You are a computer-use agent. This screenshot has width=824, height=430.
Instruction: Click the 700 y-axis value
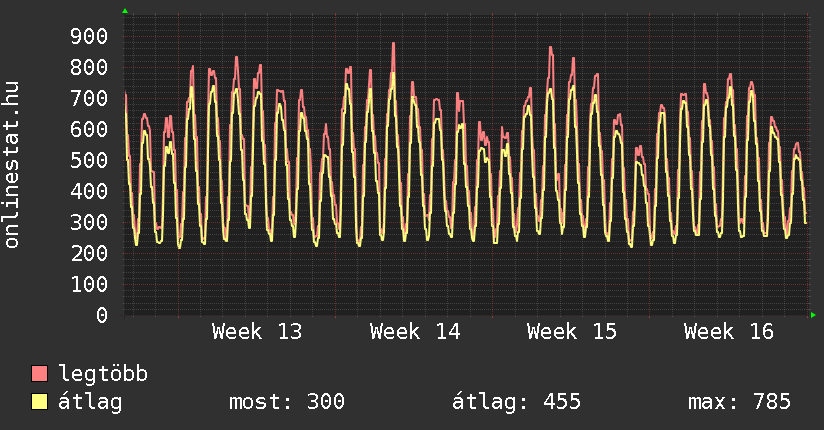point(89,99)
